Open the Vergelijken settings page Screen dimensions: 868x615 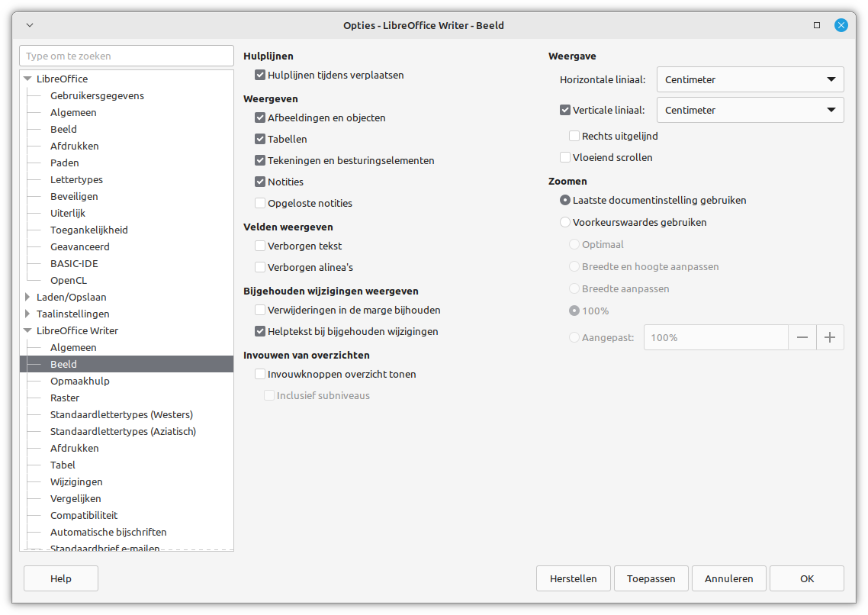76,499
